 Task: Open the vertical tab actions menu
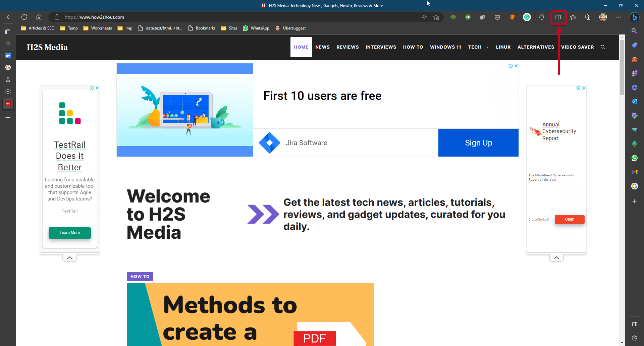8,32
